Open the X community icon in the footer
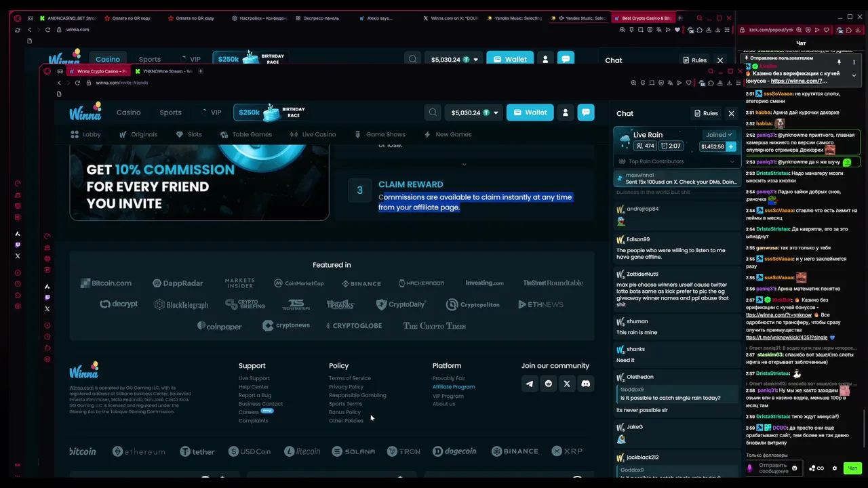868x488 pixels. 567,384
